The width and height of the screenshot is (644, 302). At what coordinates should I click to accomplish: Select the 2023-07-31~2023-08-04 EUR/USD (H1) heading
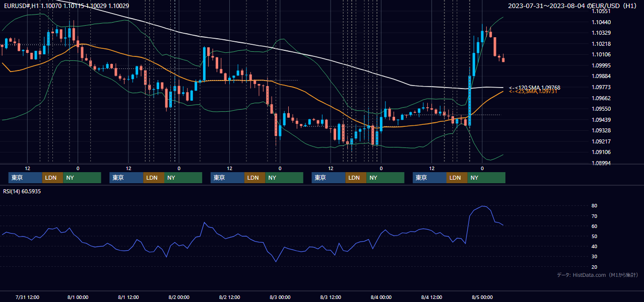pos(573,6)
